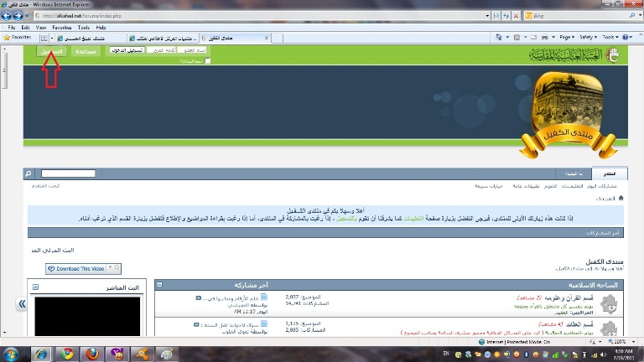Click the forum search text field

tap(65, 173)
